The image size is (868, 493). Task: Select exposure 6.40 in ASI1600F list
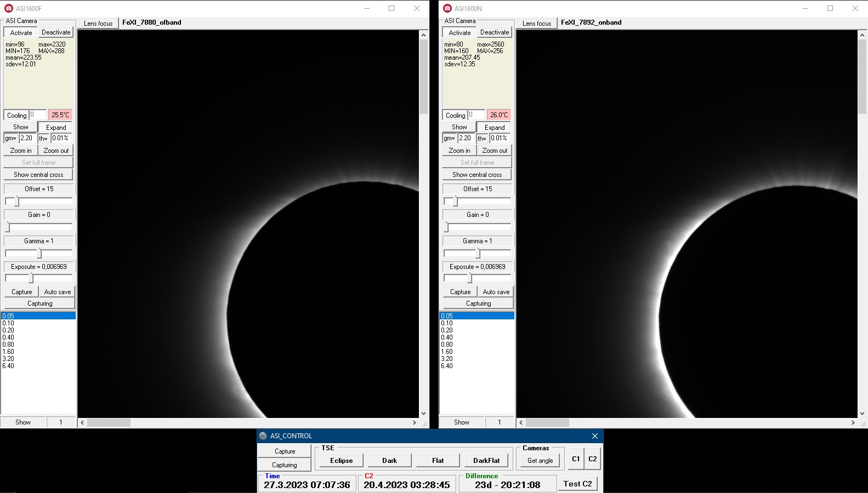coord(38,366)
